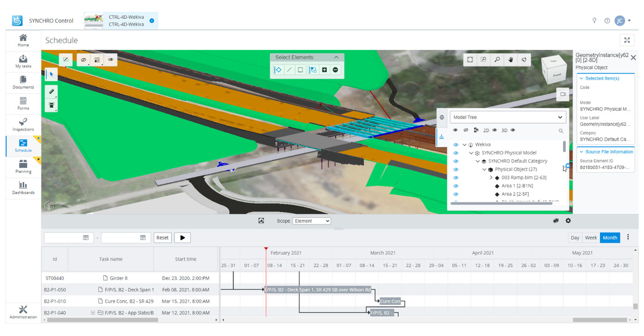644x336 pixels.
Task: Hide Area 1 [2-B1N] using its eye toggle
Action: [456, 185]
